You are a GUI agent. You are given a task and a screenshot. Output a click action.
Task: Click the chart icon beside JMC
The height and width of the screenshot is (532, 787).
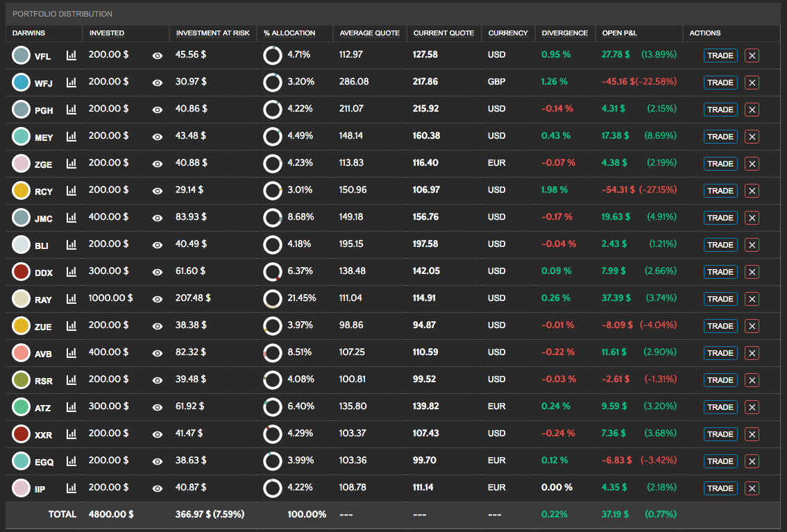(x=71, y=218)
